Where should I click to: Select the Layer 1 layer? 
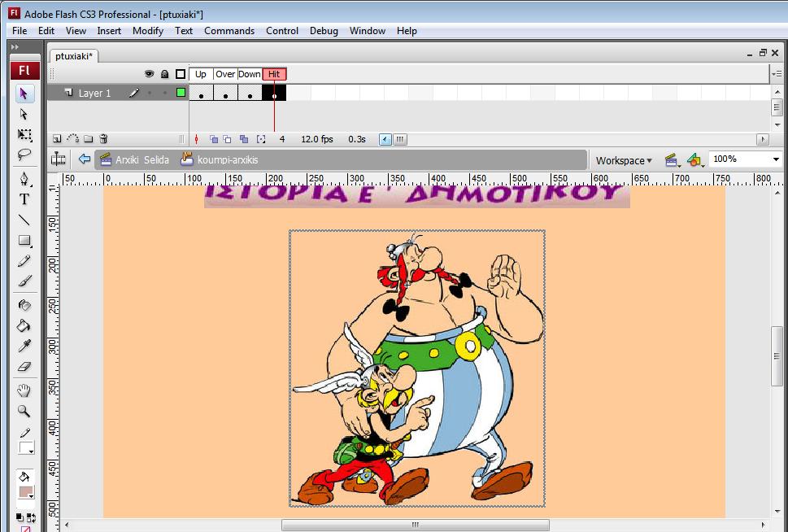(94, 93)
